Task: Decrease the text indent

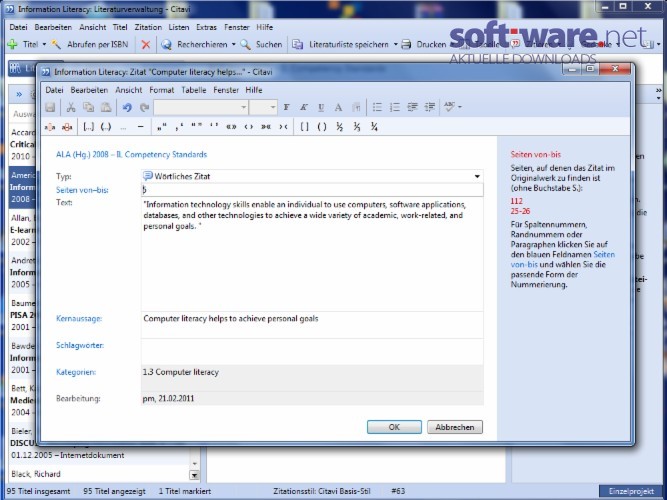Action: tap(412, 107)
